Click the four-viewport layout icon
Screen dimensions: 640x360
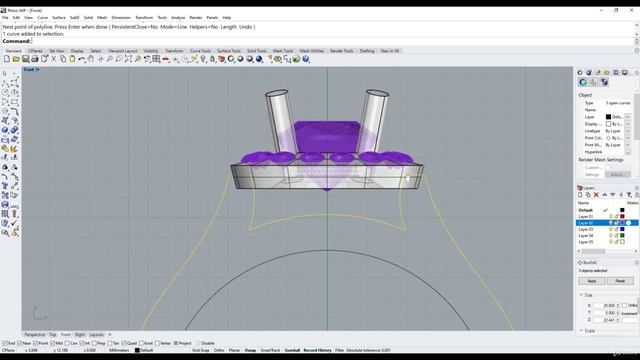[x=156, y=59]
